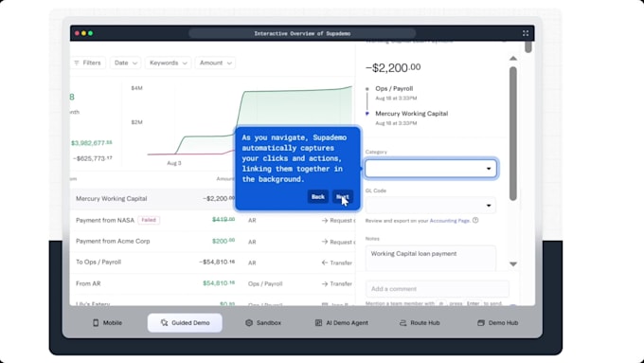Viewport: 644px width, 363px height.
Task: Select the Payment from Acme Corp row
Action: point(212,242)
